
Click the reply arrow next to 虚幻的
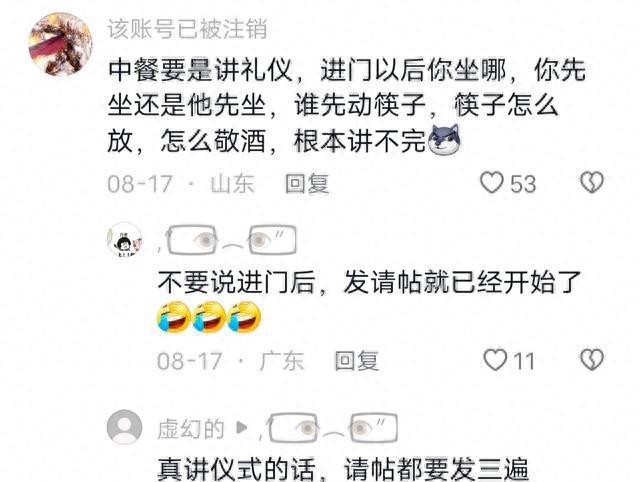pyautogui.click(x=242, y=428)
